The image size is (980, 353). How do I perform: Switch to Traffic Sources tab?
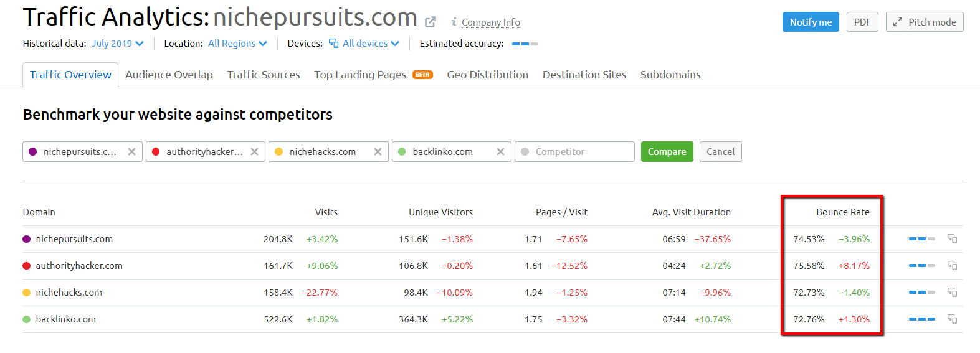[x=264, y=75]
